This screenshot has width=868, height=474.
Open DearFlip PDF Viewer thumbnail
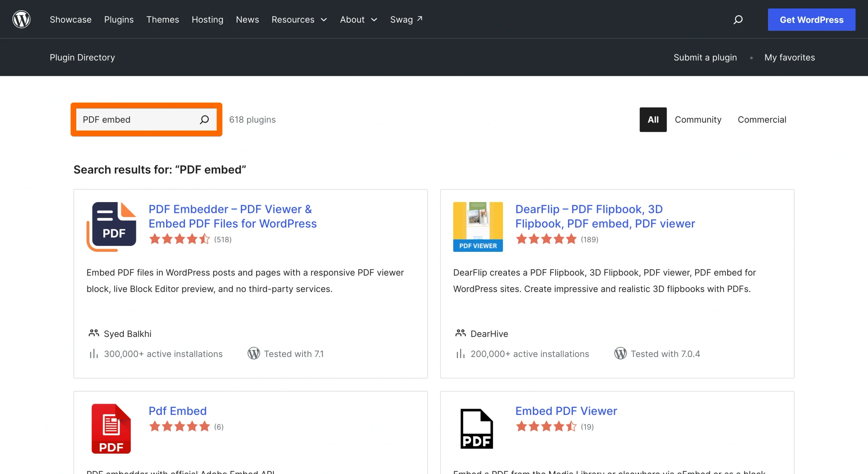[x=478, y=227]
